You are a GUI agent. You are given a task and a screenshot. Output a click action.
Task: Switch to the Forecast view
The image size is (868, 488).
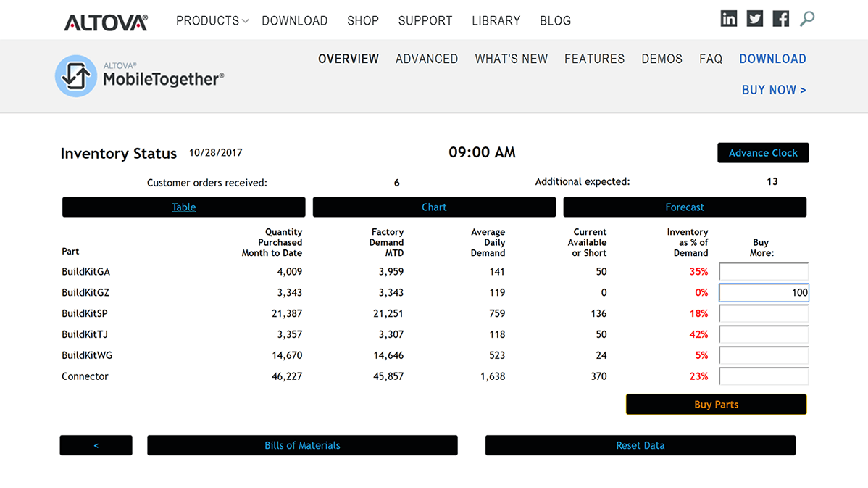click(685, 207)
